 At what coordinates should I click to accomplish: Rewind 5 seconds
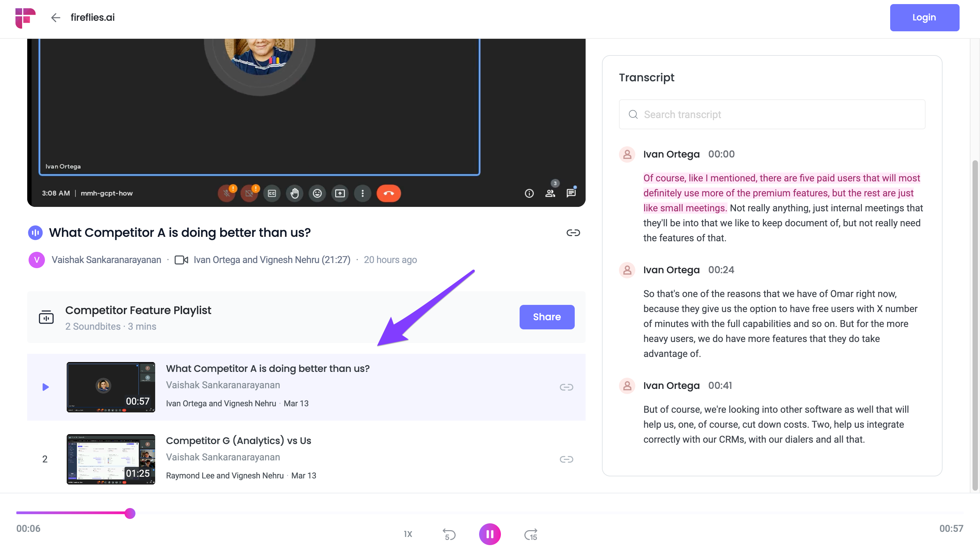pos(449,534)
